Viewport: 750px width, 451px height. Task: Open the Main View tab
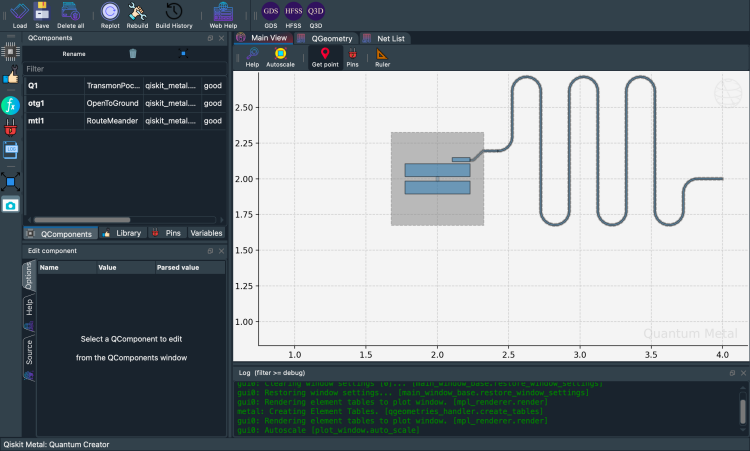click(x=263, y=38)
